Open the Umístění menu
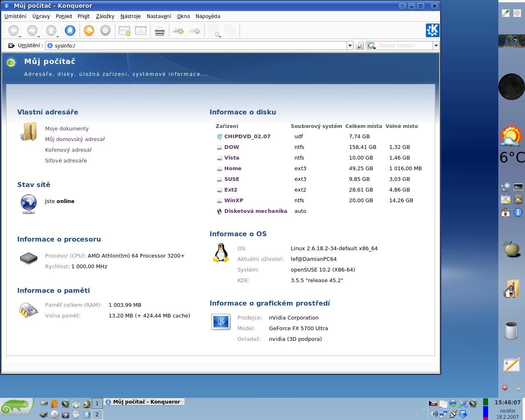The image size is (525, 420). [x=15, y=16]
